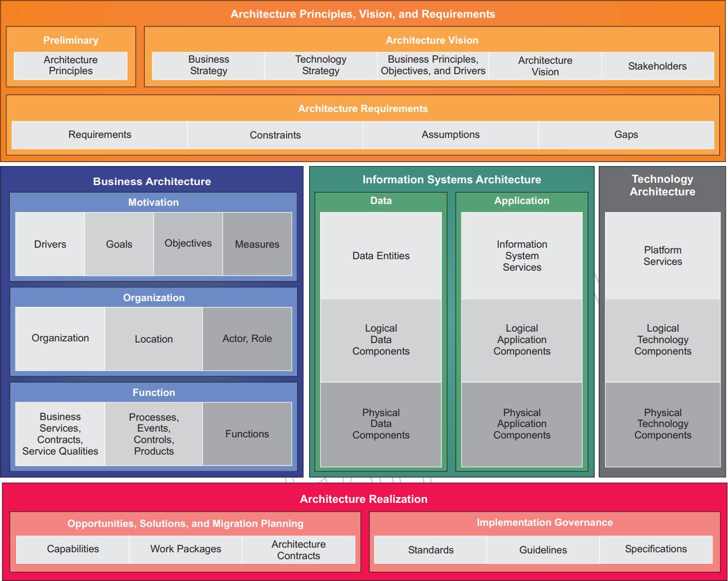Select the Goals box

119,244
